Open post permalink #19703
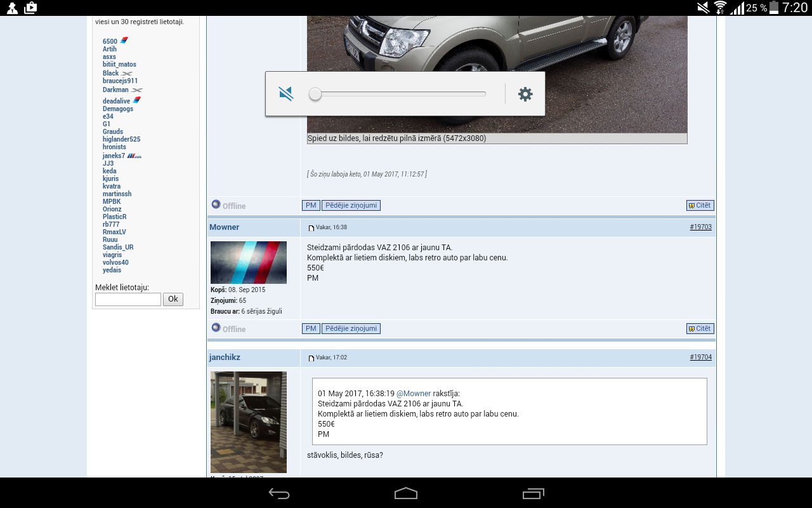Image resolution: width=812 pixels, height=508 pixels. (700, 227)
